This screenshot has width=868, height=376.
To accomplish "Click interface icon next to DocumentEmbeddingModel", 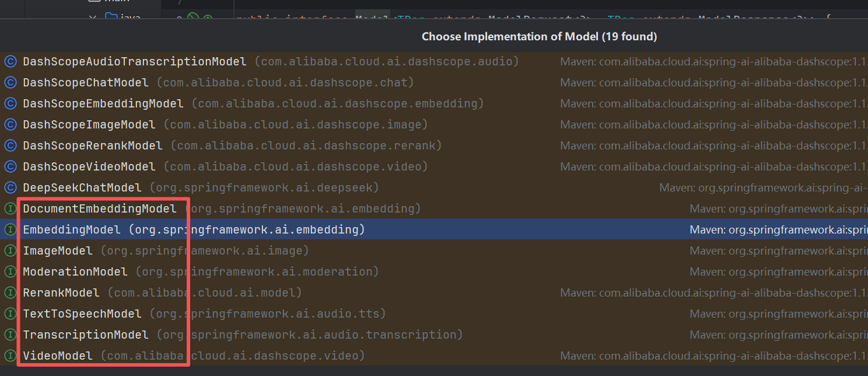I will pos(10,208).
